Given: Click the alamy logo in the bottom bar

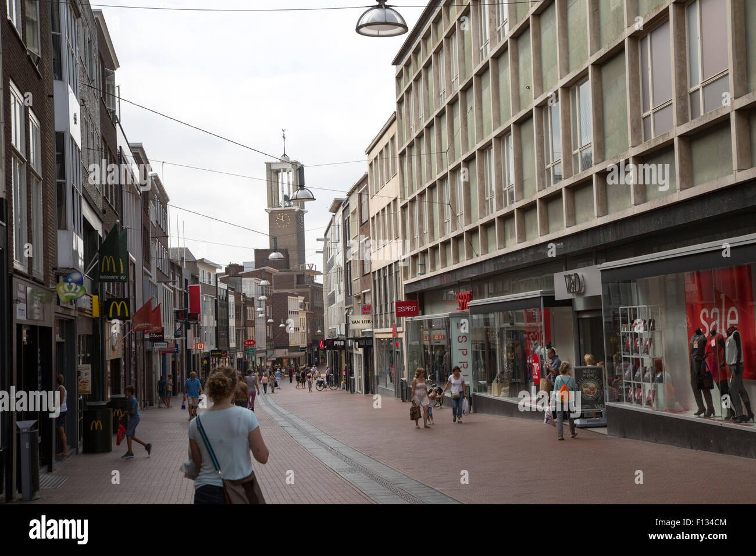Looking at the screenshot, I should pos(59,530).
